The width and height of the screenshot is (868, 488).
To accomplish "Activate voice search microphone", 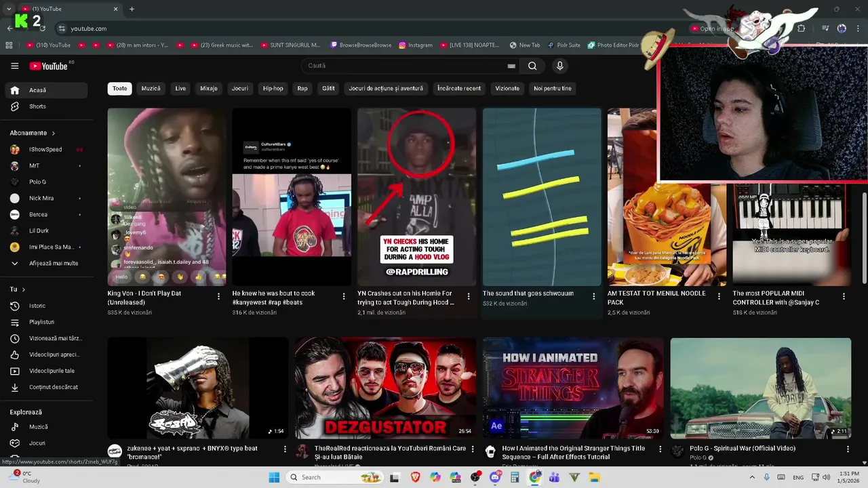I will pyautogui.click(x=559, y=66).
